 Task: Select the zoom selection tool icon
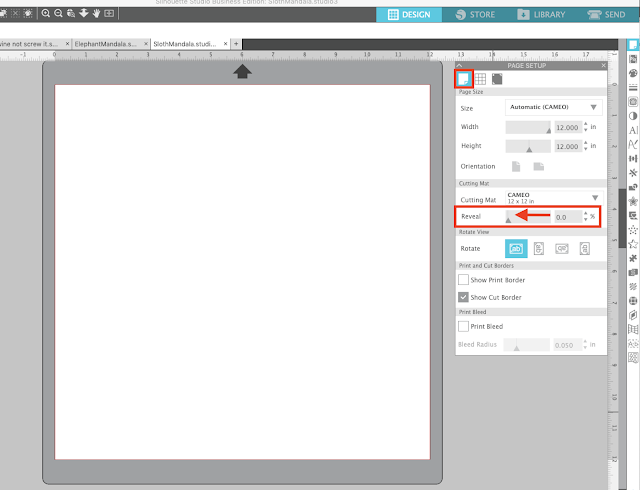71,13
